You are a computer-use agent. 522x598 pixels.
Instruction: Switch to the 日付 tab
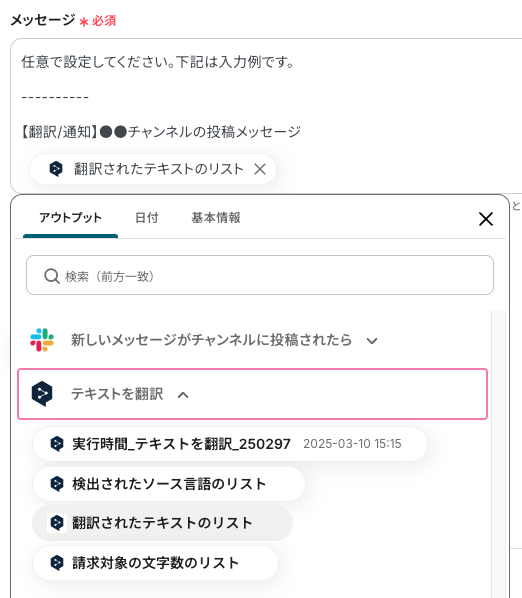click(x=147, y=218)
